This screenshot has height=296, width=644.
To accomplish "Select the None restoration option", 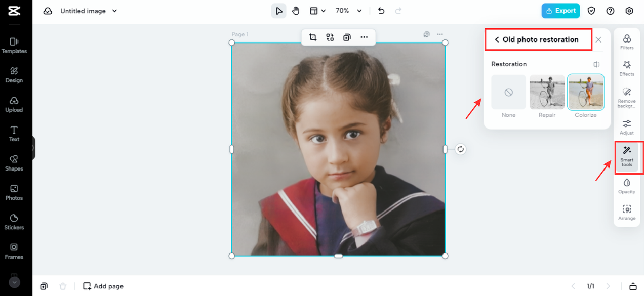I will [508, 92].
